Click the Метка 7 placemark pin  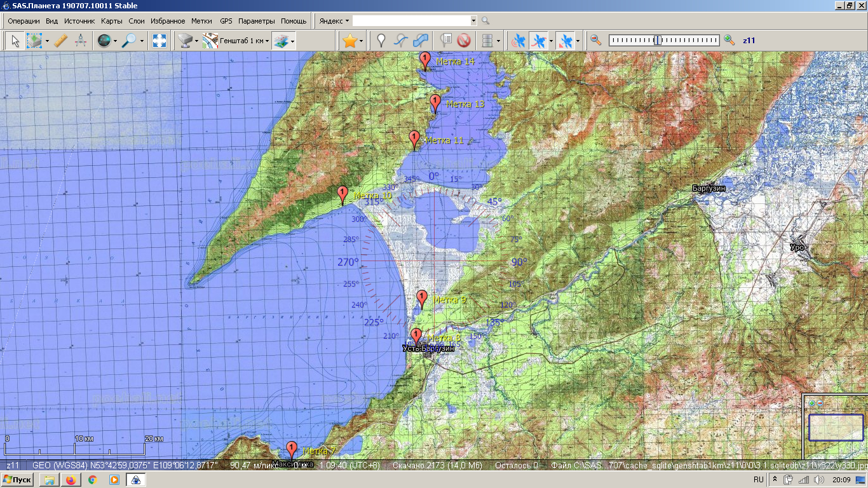(x=292, y=451)
